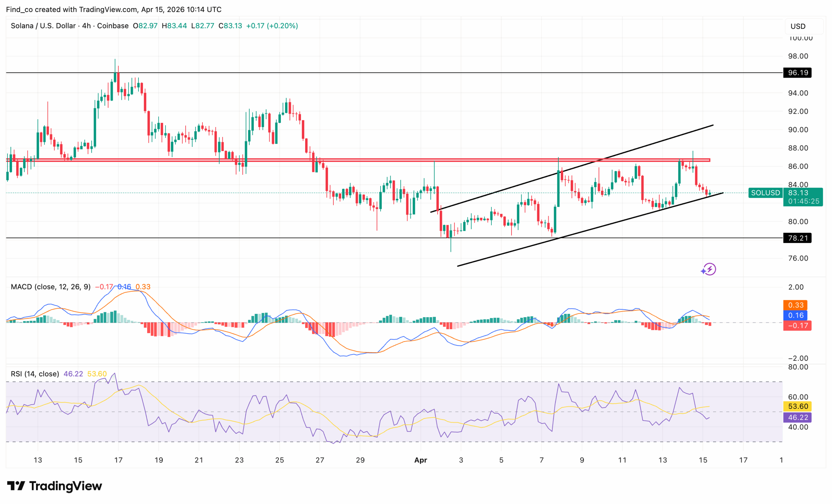The width and height of the screenshot is (832, 504).
Task: Click the Solana / U.S. Dollar symbol title
Action: [43, 26]
